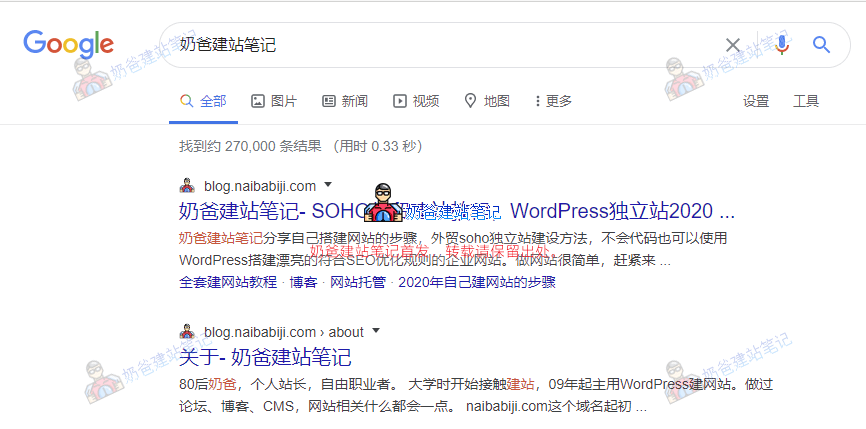Open the 关于- 奶爸建站笔记 result link
Viewport: 866px width, 429px height.
coord(265,357)
